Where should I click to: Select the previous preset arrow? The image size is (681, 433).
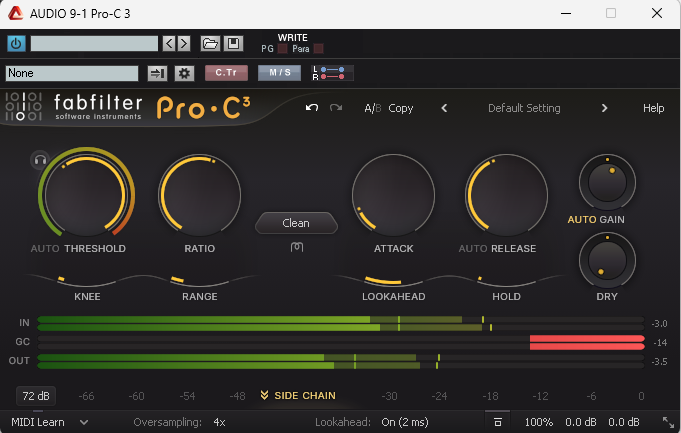coord(444,108)
